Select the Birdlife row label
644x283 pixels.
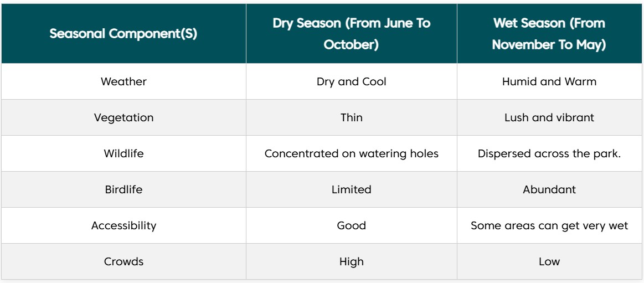pos(123,189)
